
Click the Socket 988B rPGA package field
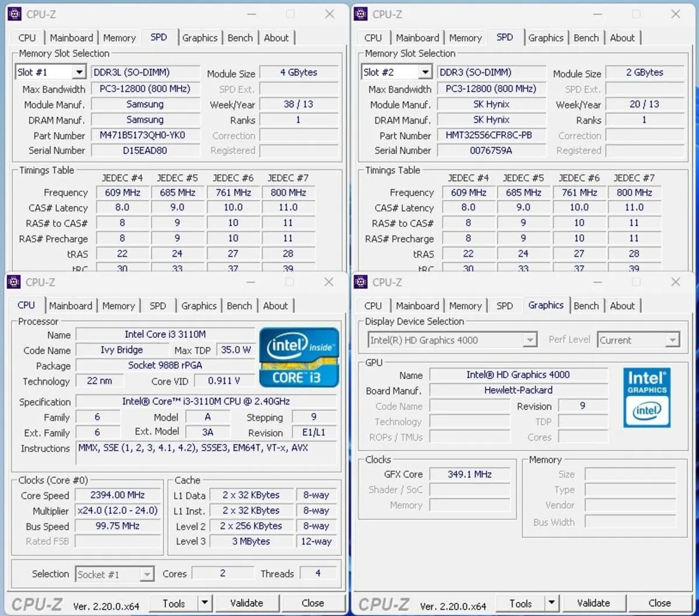[x=165, y=366]
